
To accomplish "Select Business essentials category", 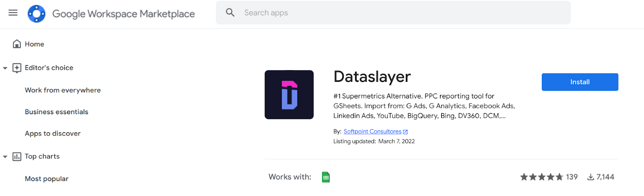I will pyautogui.click(x=56, y=112).
